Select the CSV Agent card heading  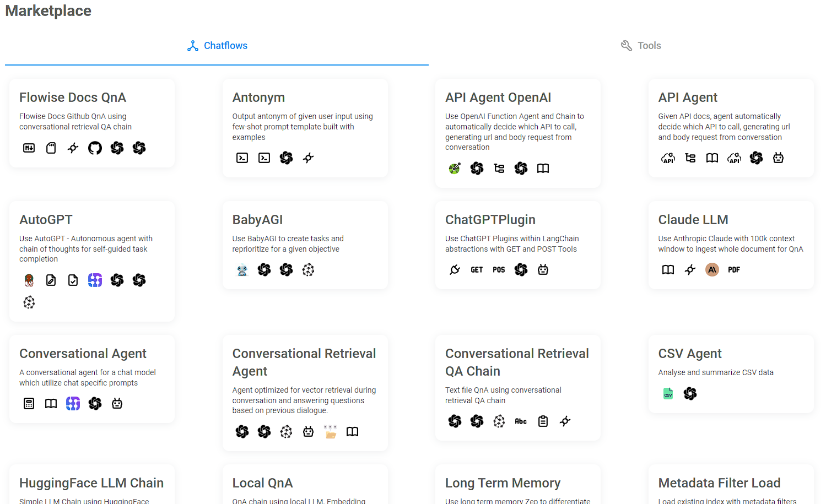(690, 354)
